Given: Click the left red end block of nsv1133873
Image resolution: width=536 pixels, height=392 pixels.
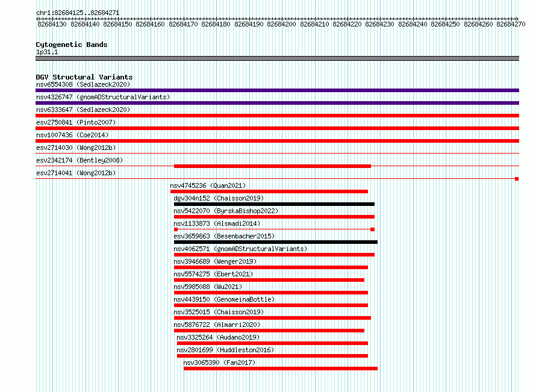Looking at the screenshot, I should tap(176, 229).
